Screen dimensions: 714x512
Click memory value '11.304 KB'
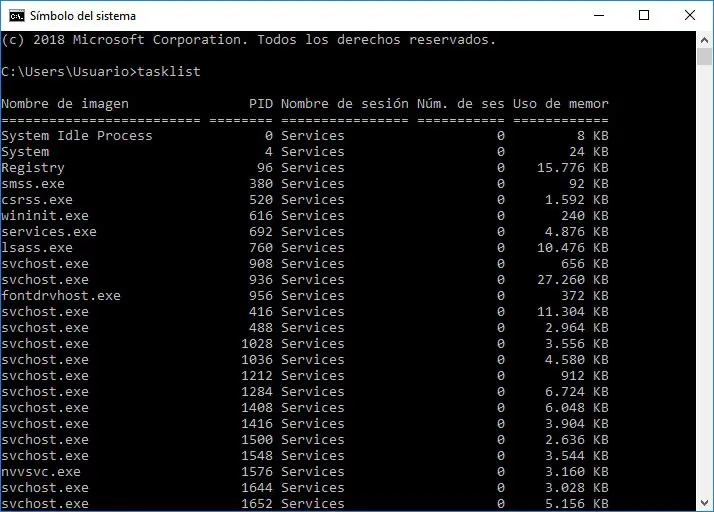pos(573,312)
